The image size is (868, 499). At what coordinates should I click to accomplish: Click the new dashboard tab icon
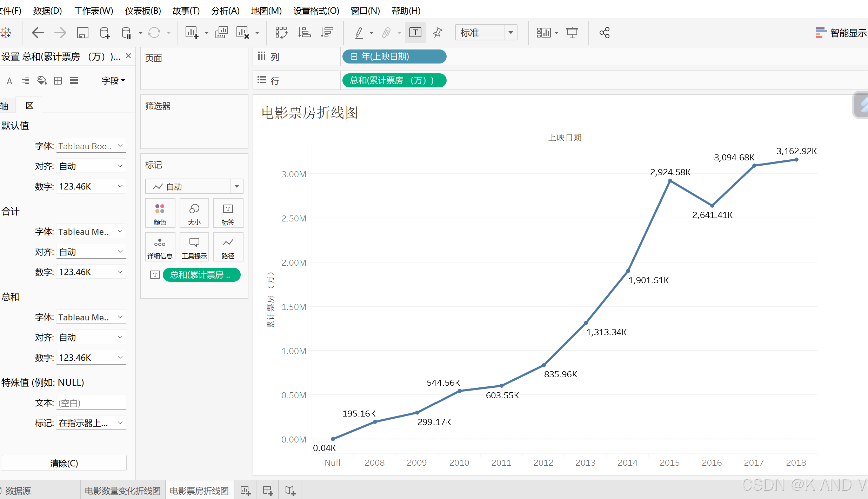pyautogui.click(x=268, y=490)
